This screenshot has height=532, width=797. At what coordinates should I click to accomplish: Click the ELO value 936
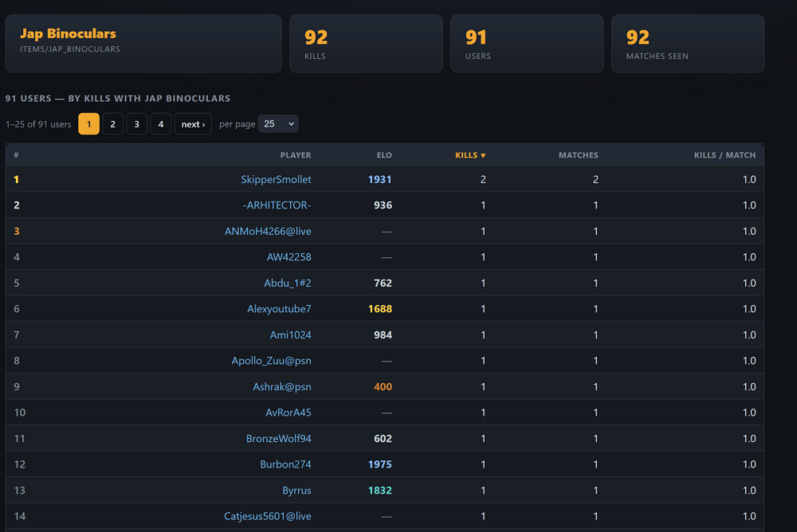pyautogui.click(x=383, y=205)
